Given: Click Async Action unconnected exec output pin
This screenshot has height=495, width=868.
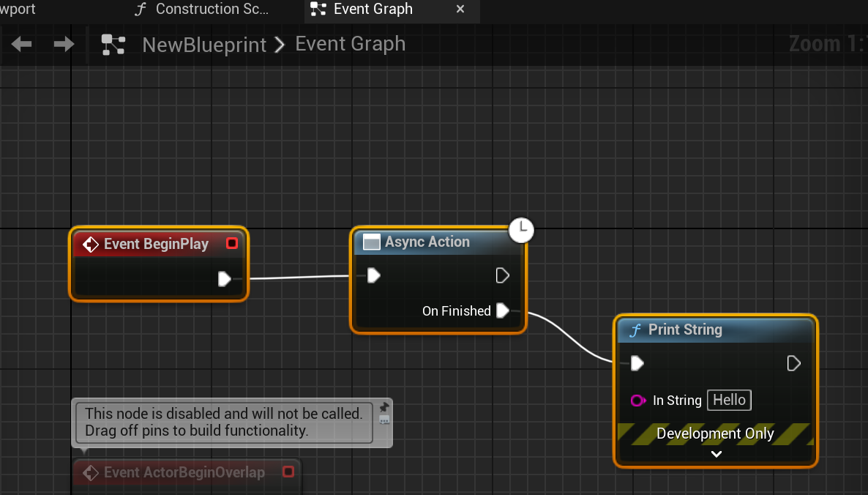Looking at the screenshot, I should click(502, 275).
